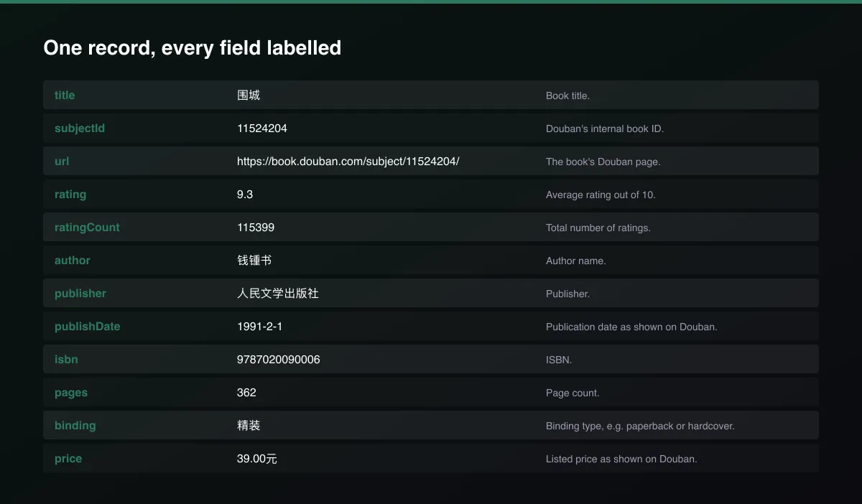Click the book.douban.com subject URL value
The image size is (862, 504).
pos(348,161)
